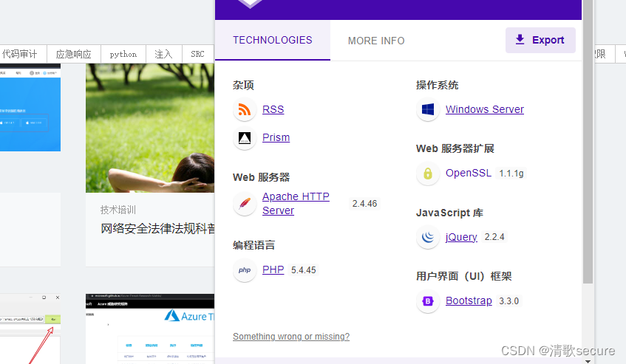Screen dimensions: 626x364
Task: Select the 注入 nav item on webpage
Action: tap(163, 54)
